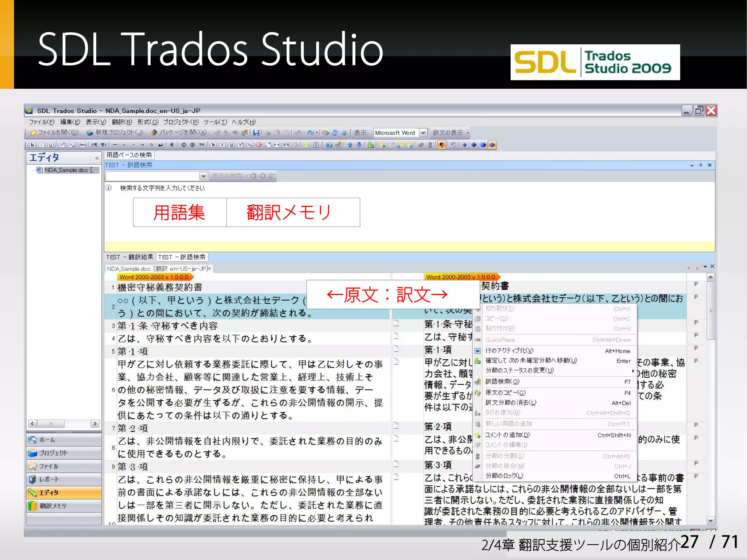This screenshot has width=747, height=560.
Task: Click the blue down arrow icon
Action: (359, 145)
